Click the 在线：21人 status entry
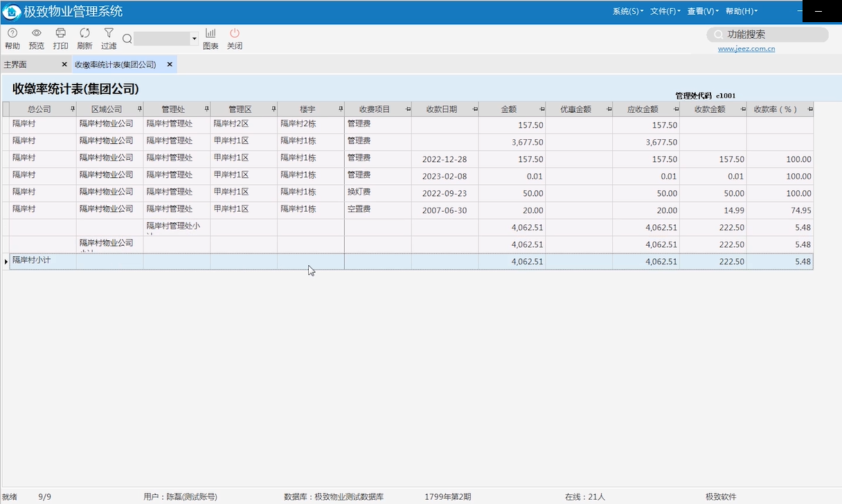Image resolution: width=842 pixels, height=504 pixels. [x=585, y=496]
